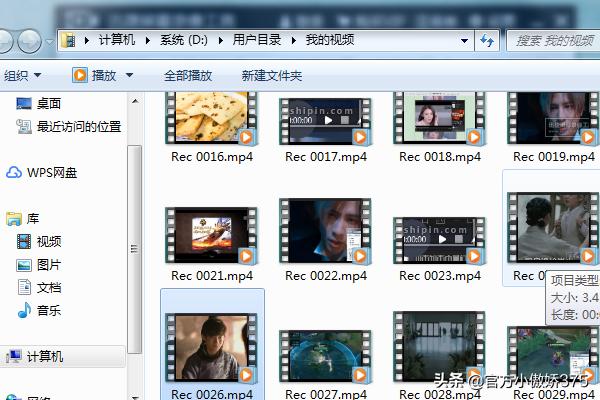Viewport: 600px width, 400px height.
Task: Open the dropdown arrow beside 播放
Action: (130, 75)
